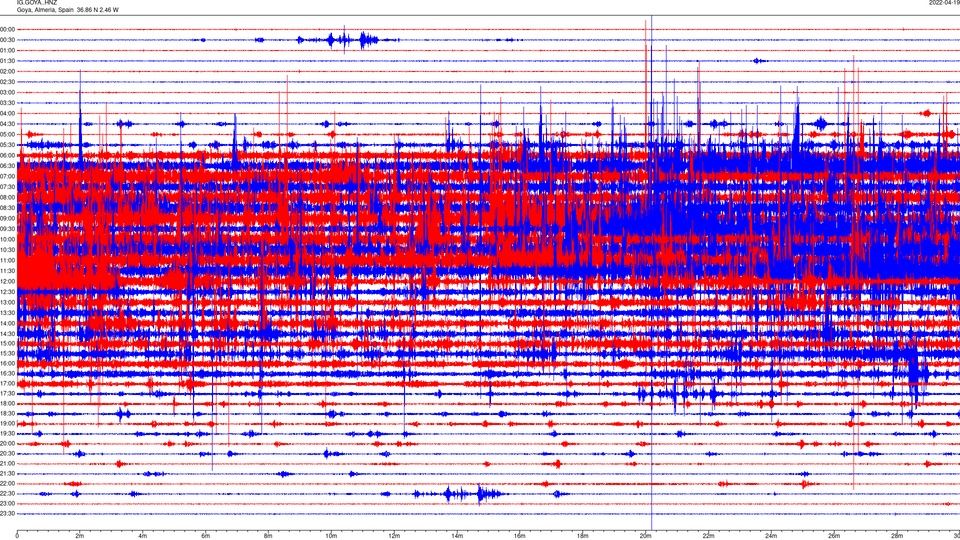Viewport: 960px width, 540px height.
Task: Choose the 16:30 trace label
Action: point(7,373)
